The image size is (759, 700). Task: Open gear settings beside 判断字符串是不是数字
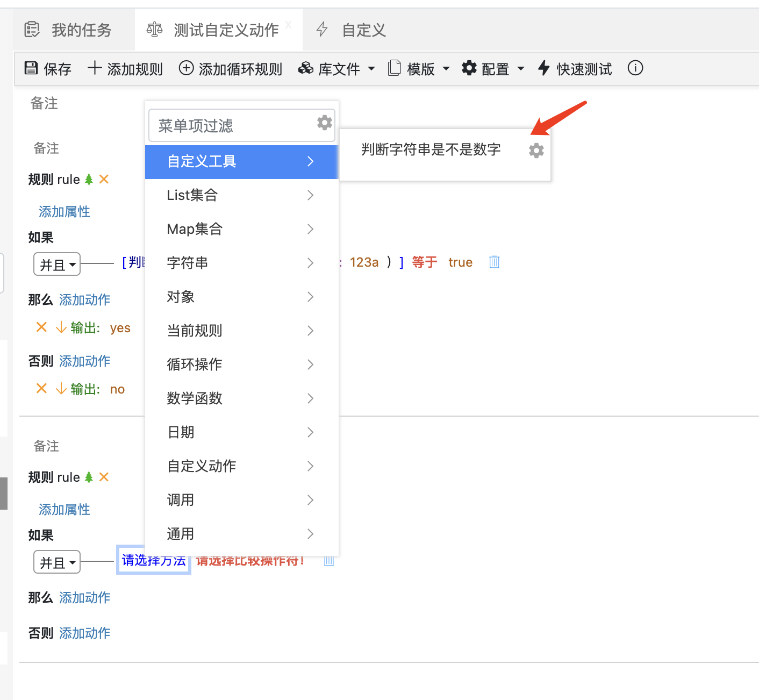click(x=536, y=151)
